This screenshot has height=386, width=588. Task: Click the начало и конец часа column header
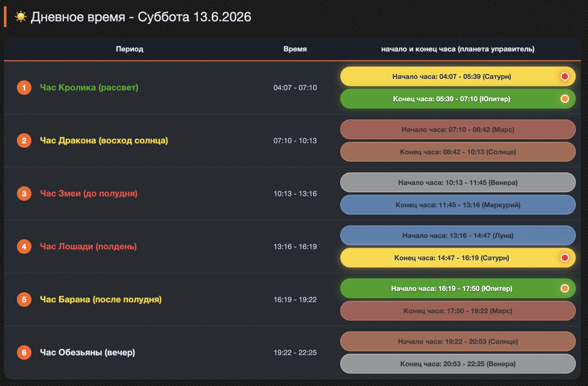pos(458,49)
